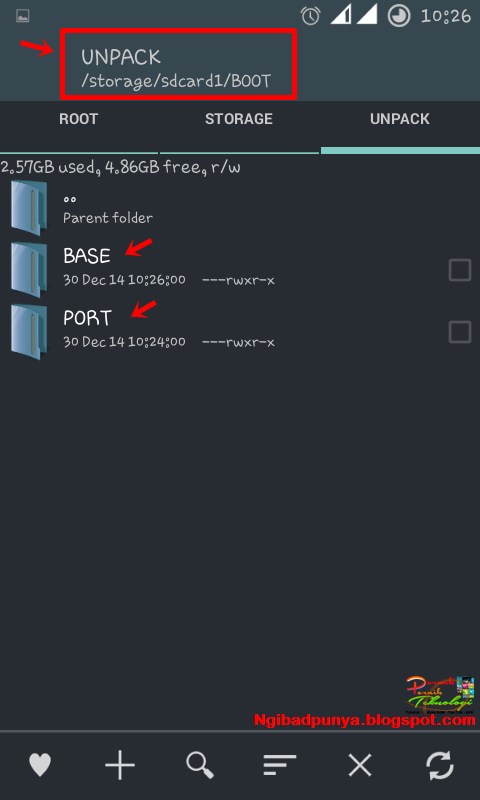Screen dimensions: 480x800
Task: Tap the storage usage info line
Action: click(120, 167)
